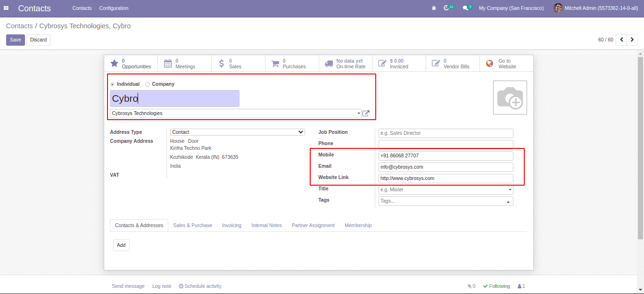Click the 60 / 60 pager text
Viewport: 644px width, 294px height.
606,40
